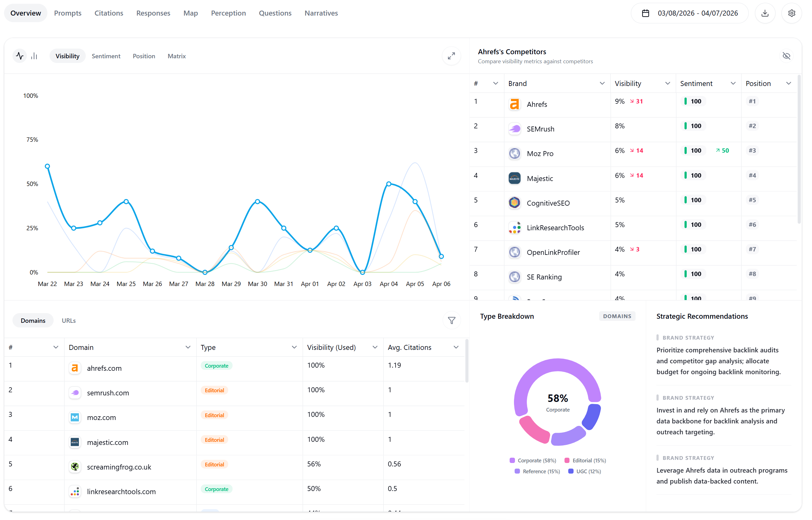Go to the Responses tab

click(153, 13)
